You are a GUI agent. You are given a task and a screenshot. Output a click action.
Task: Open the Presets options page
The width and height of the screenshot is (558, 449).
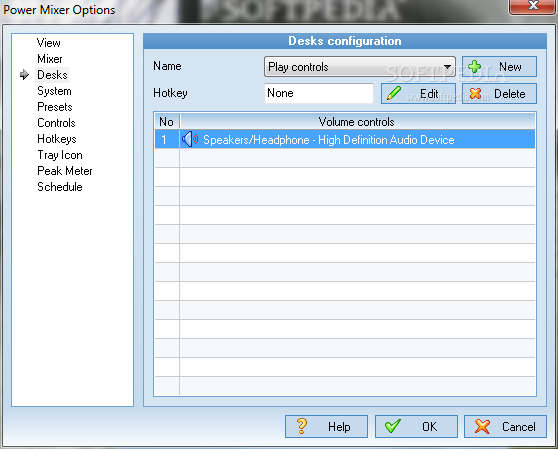coord(55,107)
